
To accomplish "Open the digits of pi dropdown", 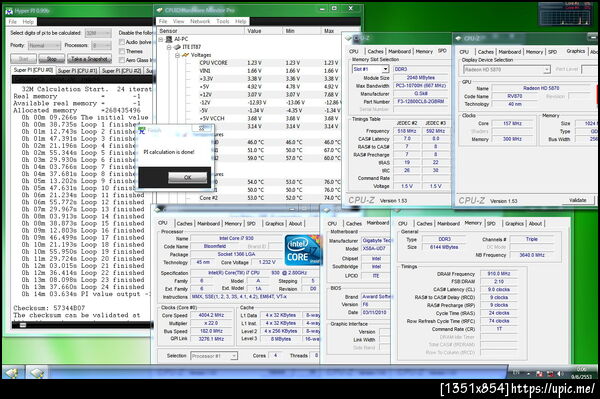I will coord(98,33).
